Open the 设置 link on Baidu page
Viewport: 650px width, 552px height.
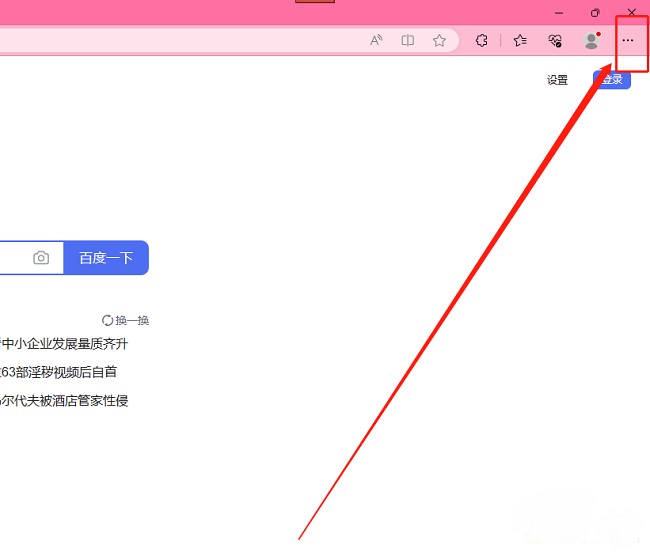[x=557, y=80]
